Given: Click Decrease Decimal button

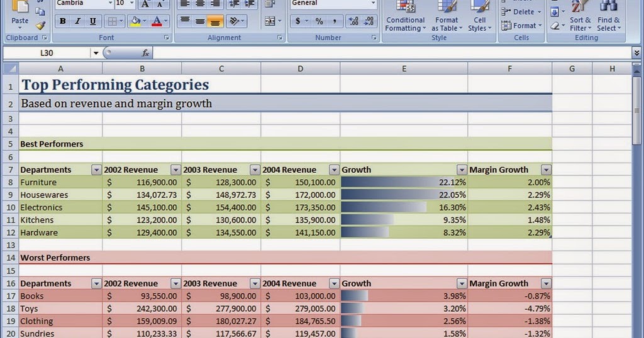Looking at the screenshot, I should (x=369, y=21).
